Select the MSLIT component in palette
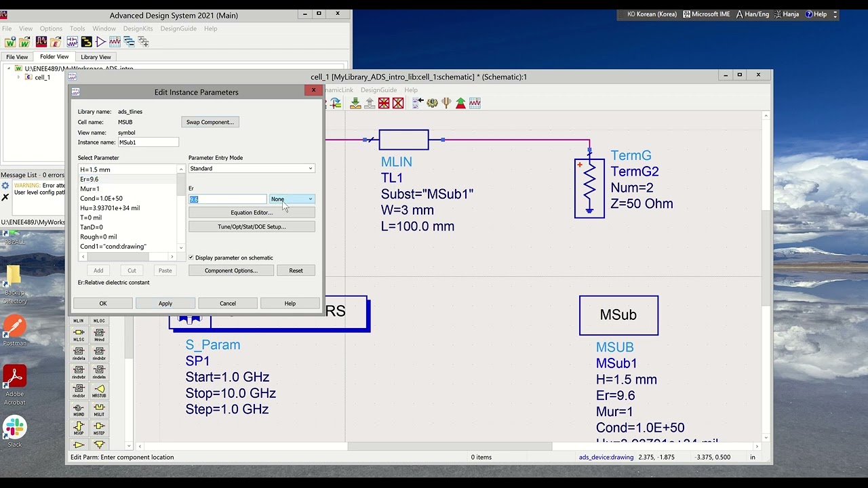The image size is (868, 488). pos(99,409)
